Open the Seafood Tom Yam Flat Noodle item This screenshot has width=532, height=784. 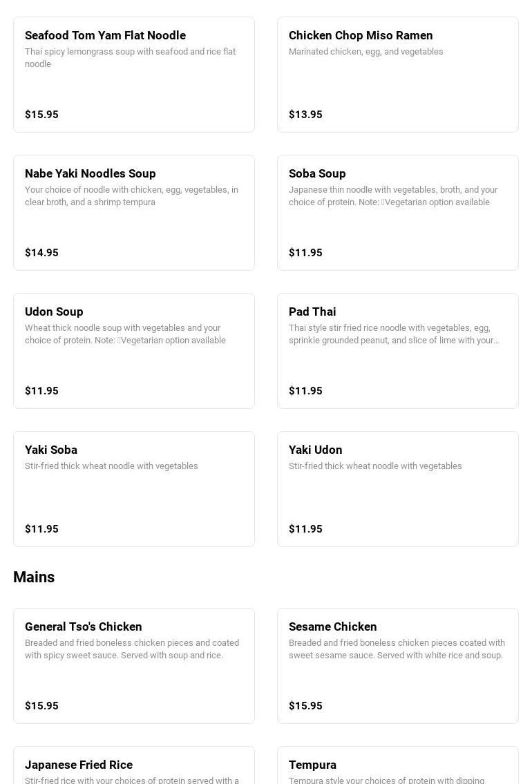click(x=133, y=75)
